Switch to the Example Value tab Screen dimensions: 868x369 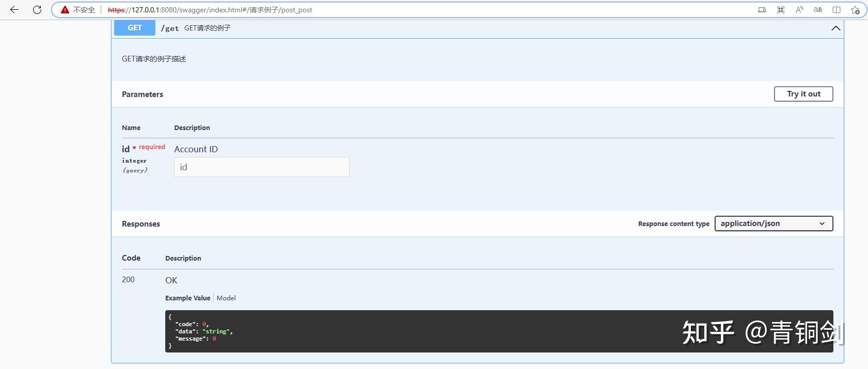tap(187, 298)
